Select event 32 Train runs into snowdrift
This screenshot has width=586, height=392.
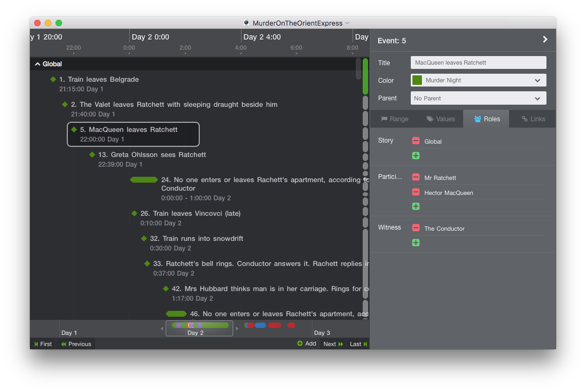[x=197, y=238]
